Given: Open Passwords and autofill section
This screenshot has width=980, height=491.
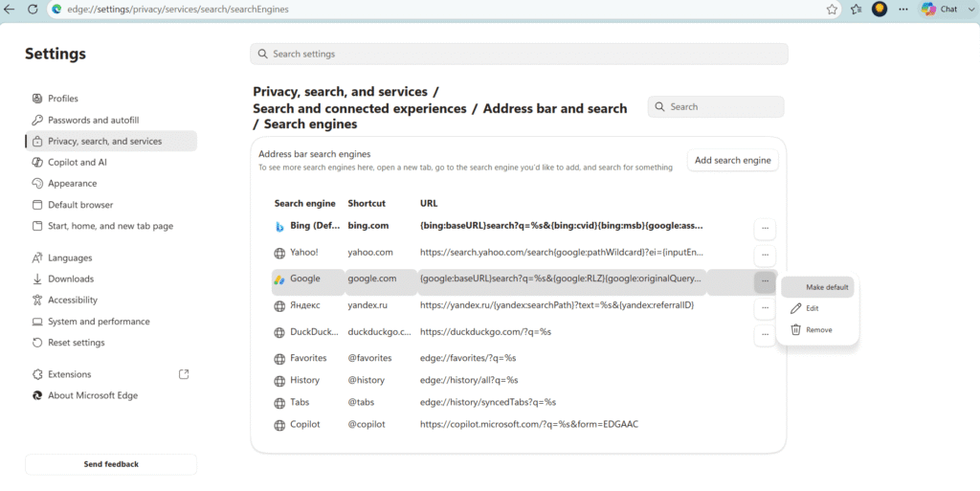Looking at the screenshot, I should point(111,120).
